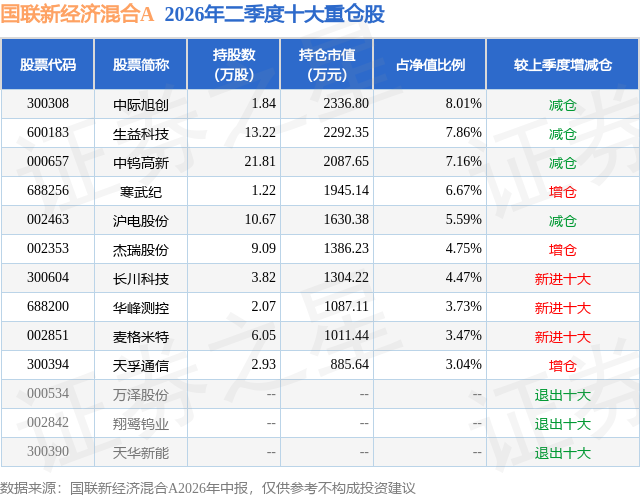Select 新进十大 label for 长川科技
Viewport: 640px width, 497px height.
coord(563,279)
